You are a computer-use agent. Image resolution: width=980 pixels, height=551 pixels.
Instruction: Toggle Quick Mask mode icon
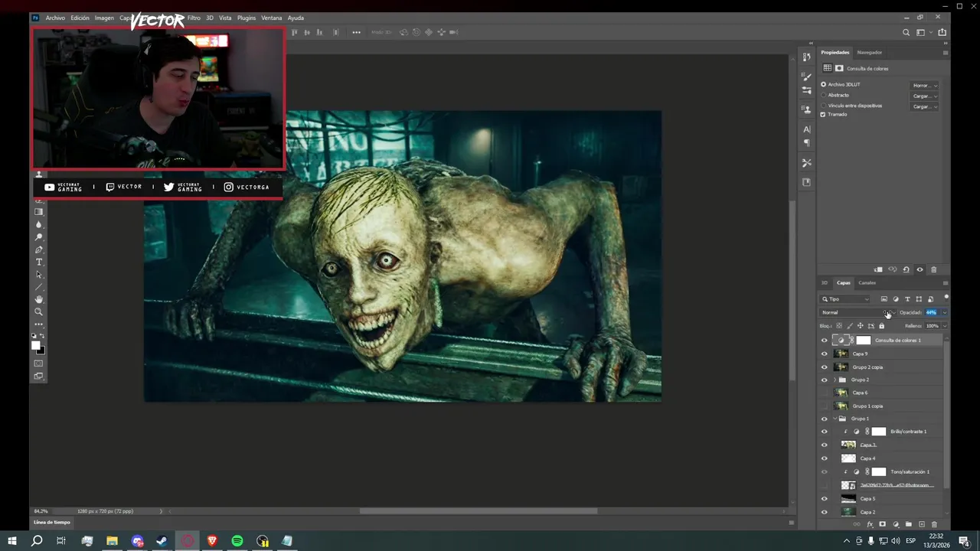(39, 364)
